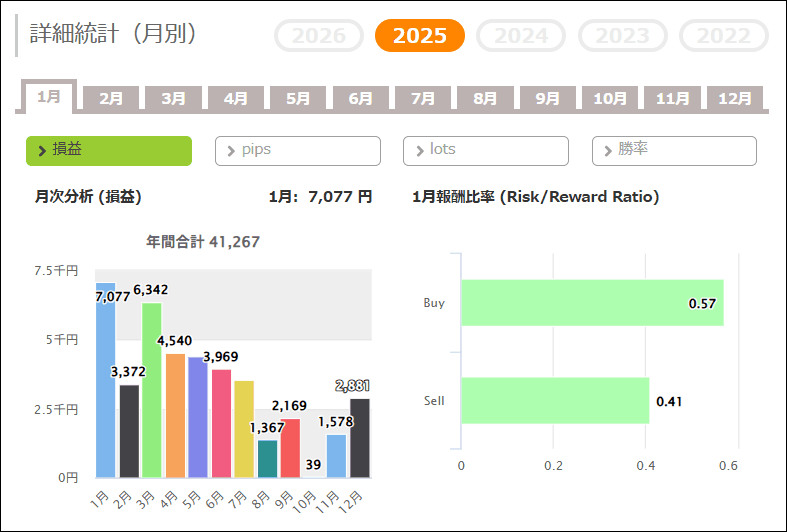787x532 pixels.
Task: Open the 2022 yearly statistics
Action: point(723,36)
